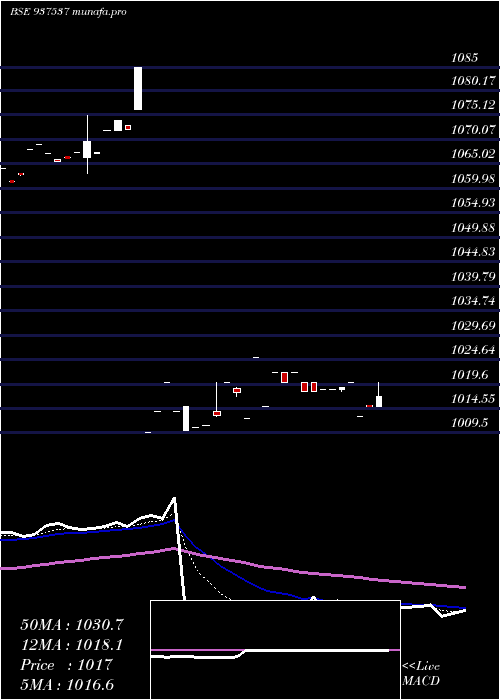Select the tallest white candlestick near 1080

[138, 88]
